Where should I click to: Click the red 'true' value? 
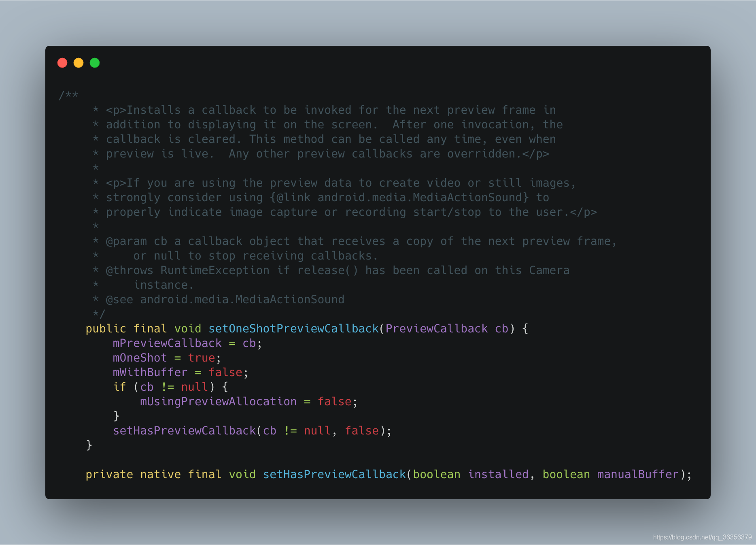coord(201,358)
